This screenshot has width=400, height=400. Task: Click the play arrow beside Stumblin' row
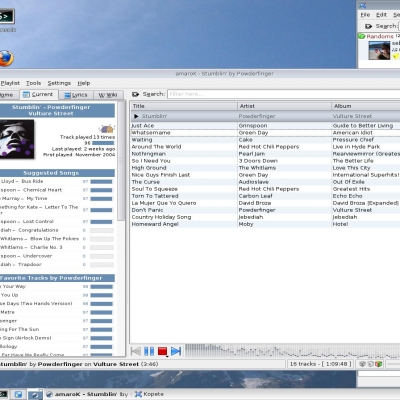pos(136,116)
